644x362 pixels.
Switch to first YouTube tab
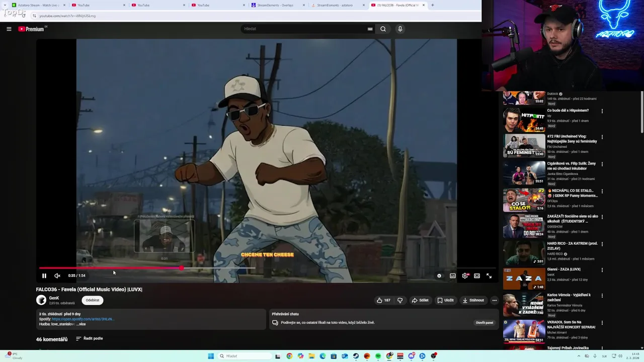[x=98, y=5]
